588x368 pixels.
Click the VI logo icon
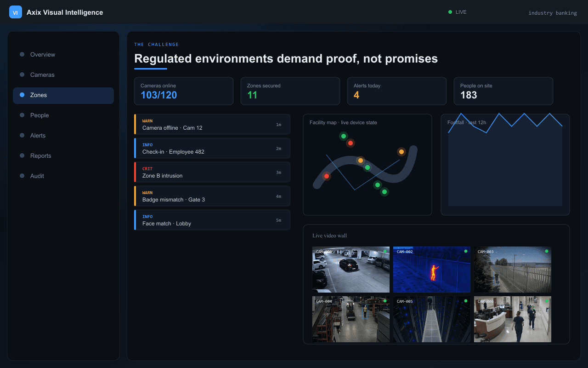[x=16, y=12]
